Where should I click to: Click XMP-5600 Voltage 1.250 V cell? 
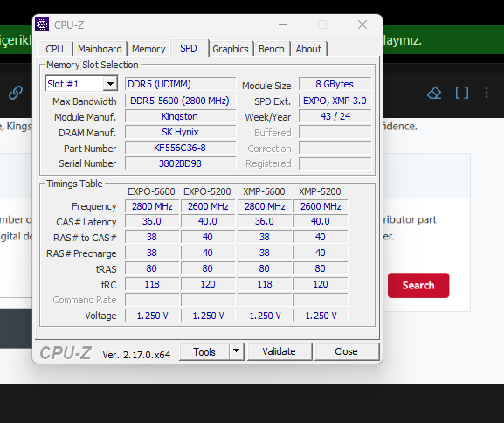(x=265, y=316)
